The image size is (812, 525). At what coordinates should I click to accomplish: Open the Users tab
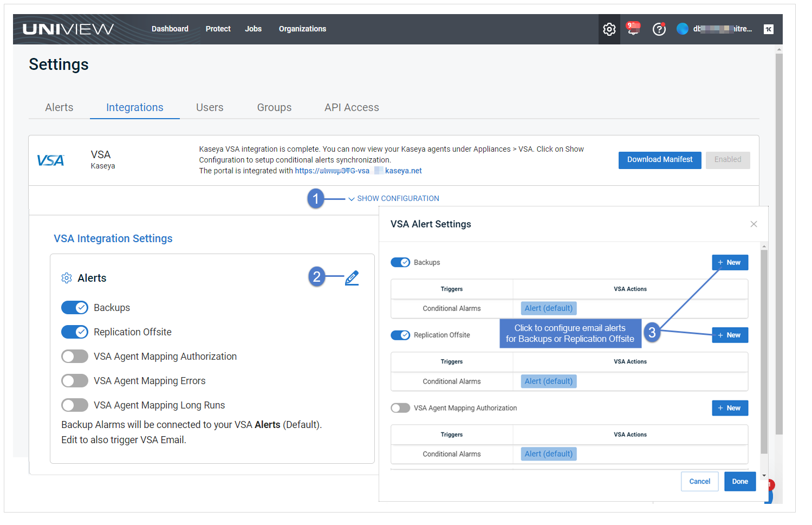point(210,107)
